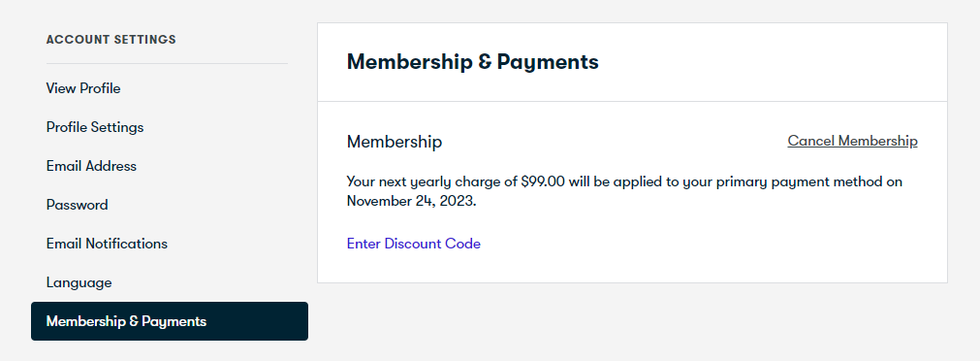Go to Profile Settings
This screenshot has height=361, width=980.
pyautogui.click(x=95, y=127)
